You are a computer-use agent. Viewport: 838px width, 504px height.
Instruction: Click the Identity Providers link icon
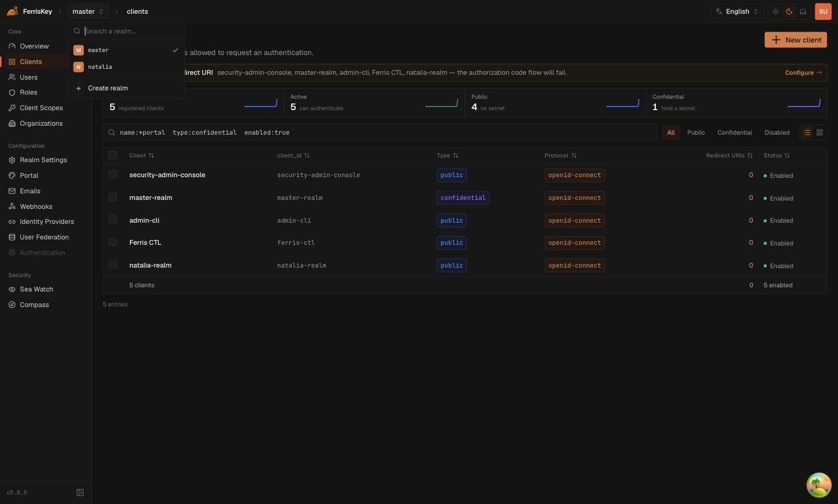coord(12,221)
